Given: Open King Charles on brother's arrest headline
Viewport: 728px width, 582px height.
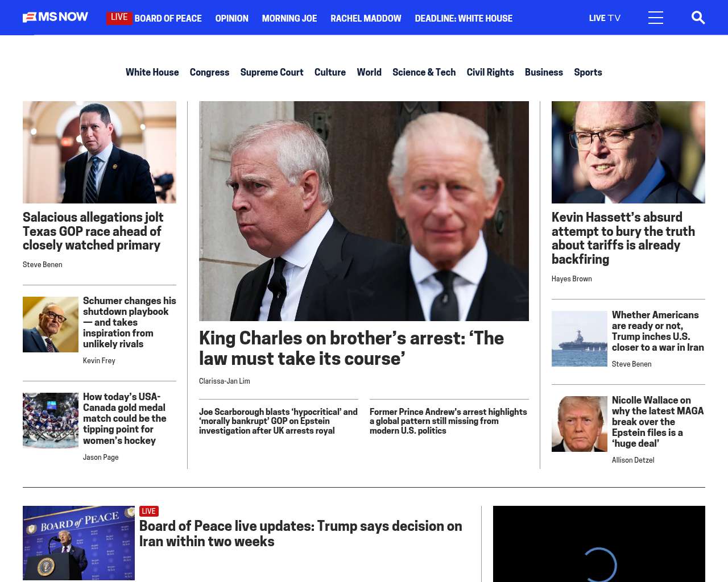Looking at the screenshot, I should [351, 348].
